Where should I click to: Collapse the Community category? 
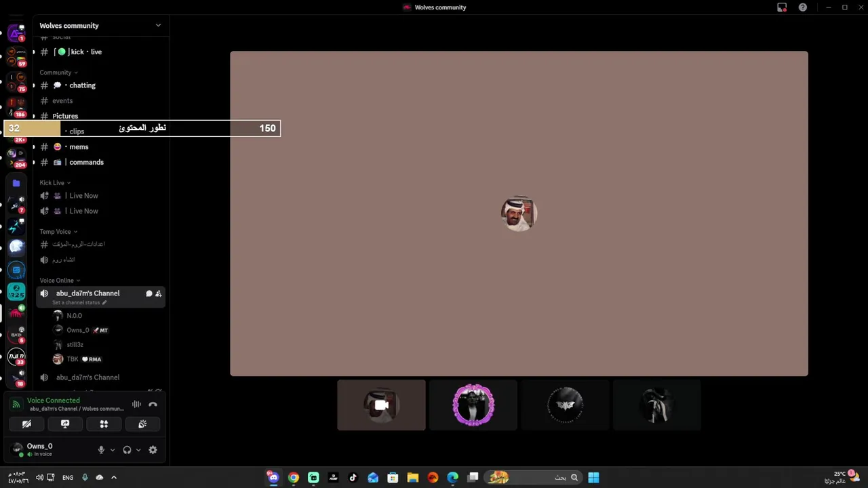pos(58,73)
